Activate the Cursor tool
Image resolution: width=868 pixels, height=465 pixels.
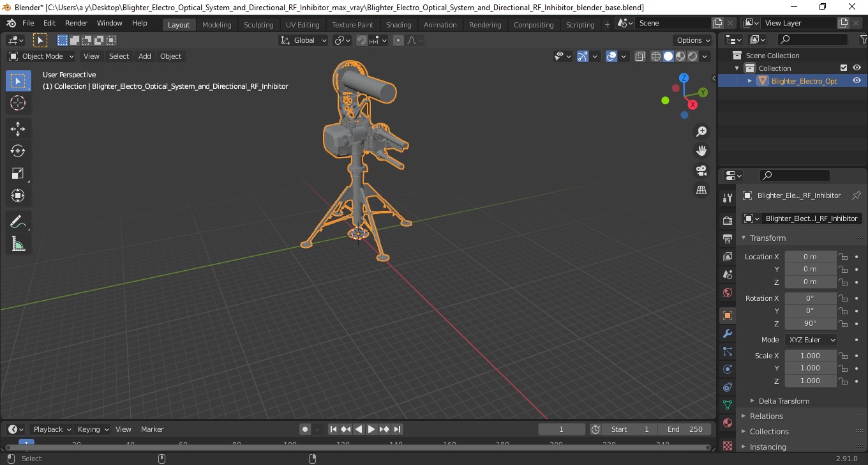click(x=18, y=103)
